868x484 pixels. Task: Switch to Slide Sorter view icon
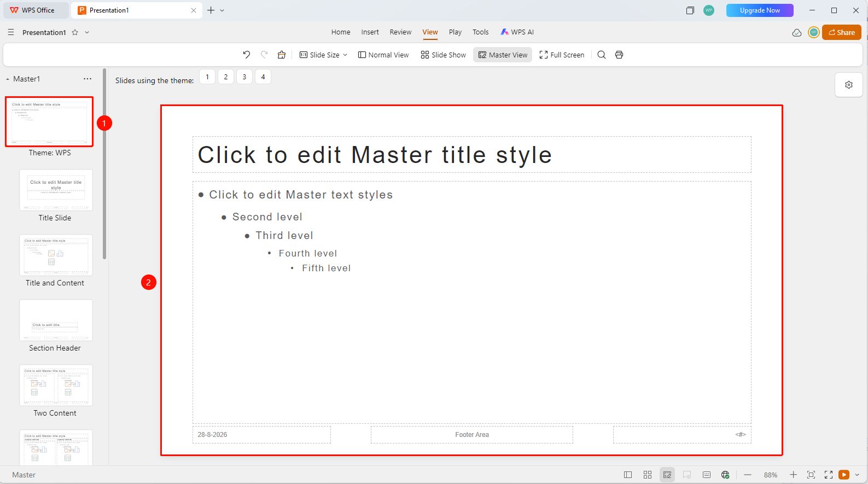648,475
